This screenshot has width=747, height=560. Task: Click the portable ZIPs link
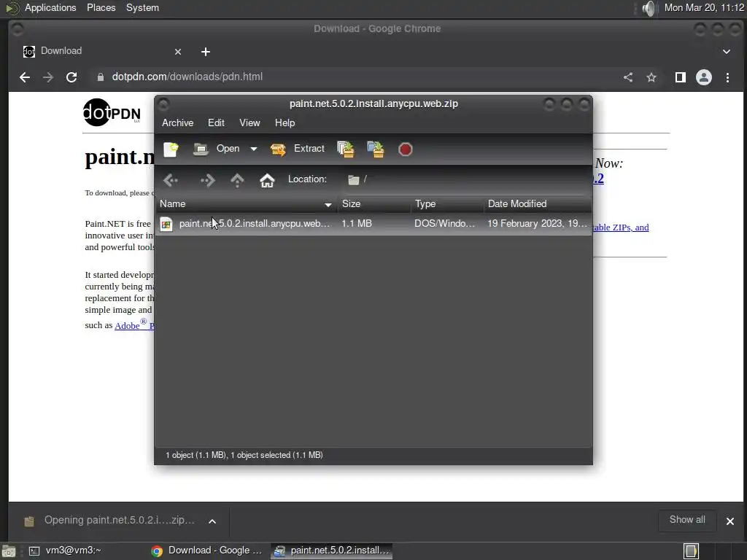coord(622,227)
